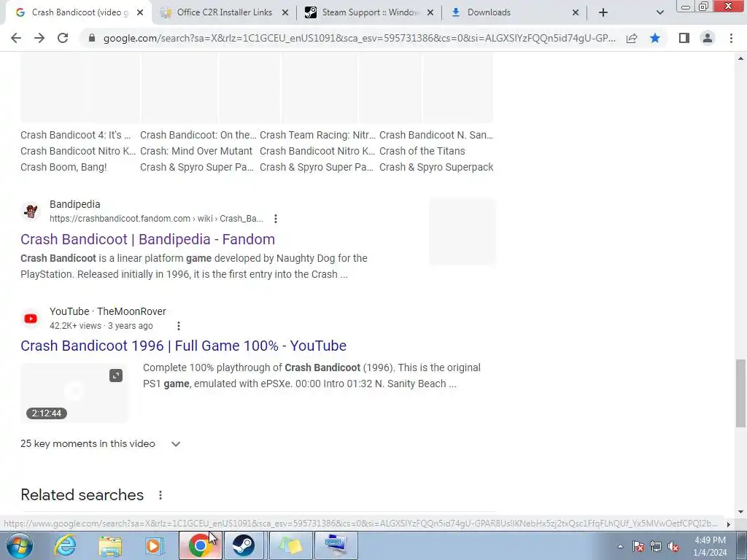Open the network status tray icon

(x=656, y=547)
